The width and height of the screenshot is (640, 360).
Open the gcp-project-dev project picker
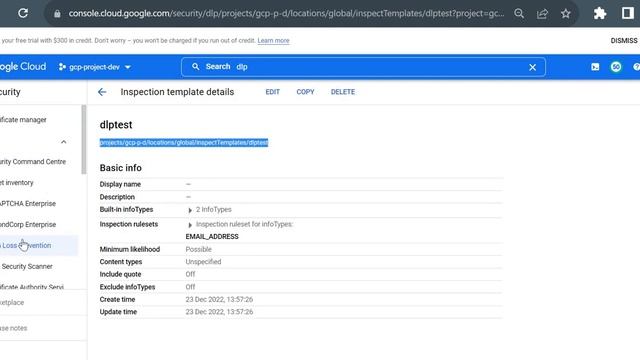pyautogui.click(x=95, y=67)
